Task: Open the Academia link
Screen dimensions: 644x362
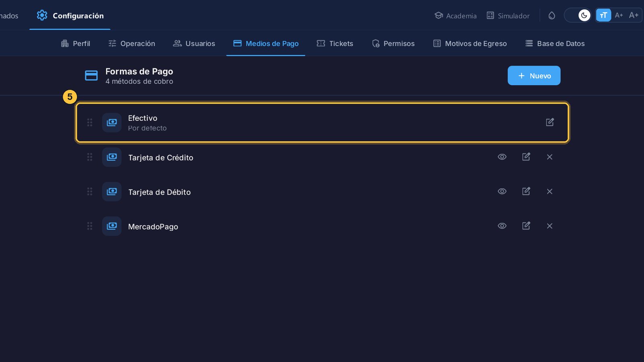Action: click(x=456, y=16)
